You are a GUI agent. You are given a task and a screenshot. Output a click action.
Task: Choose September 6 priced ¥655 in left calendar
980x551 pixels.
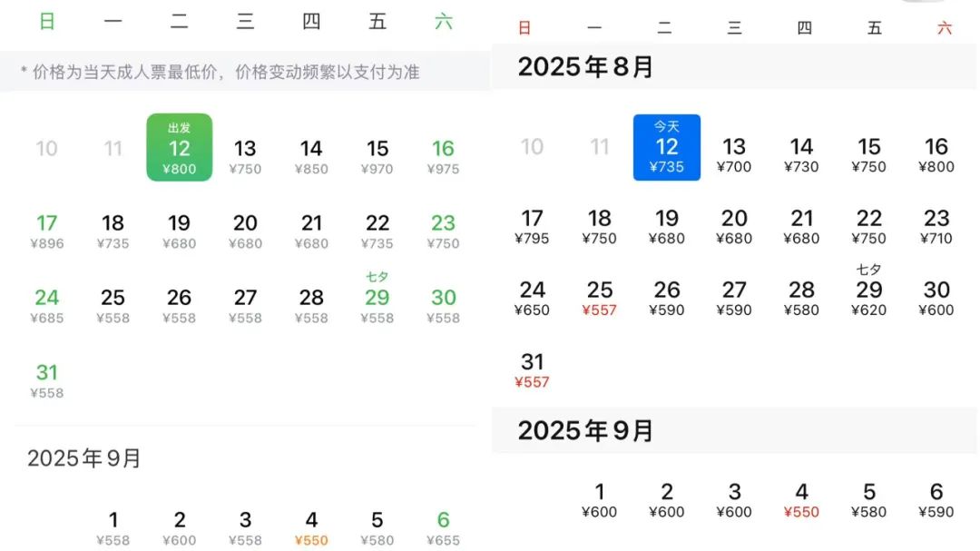(x=443, y=520)
